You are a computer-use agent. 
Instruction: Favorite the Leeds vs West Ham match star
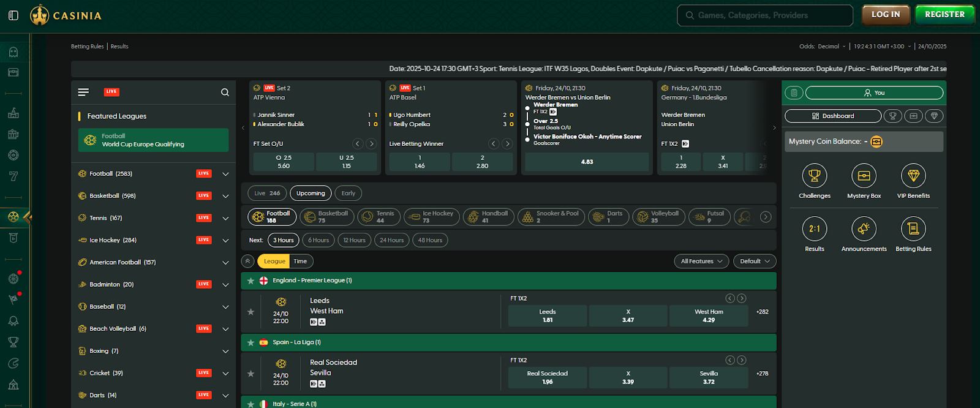[251, 311]
